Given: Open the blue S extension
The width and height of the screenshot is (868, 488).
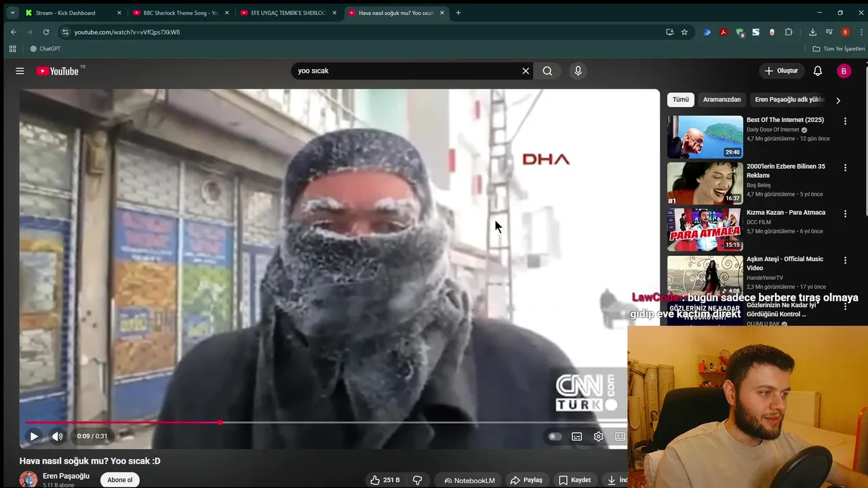Looking at the screenshot, I should point(755,32).
